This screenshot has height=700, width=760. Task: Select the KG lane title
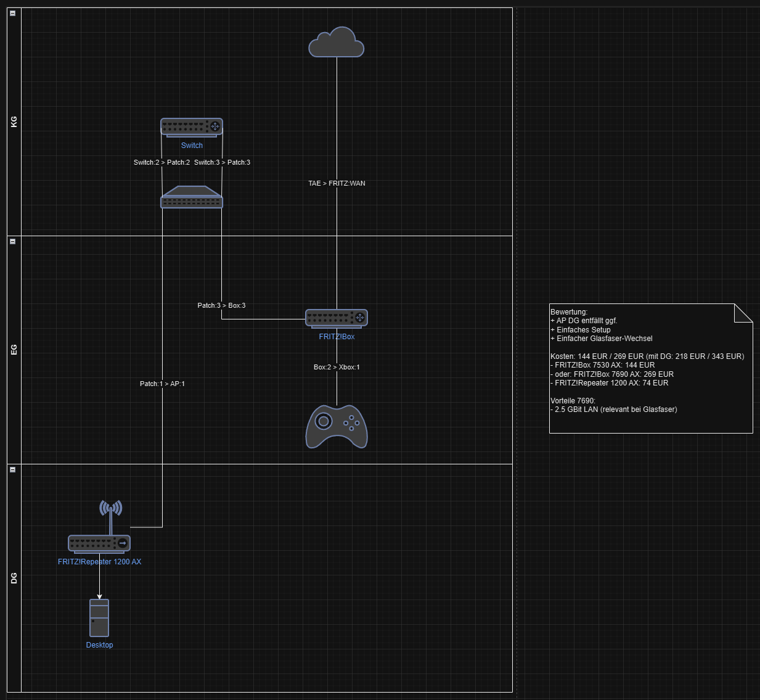coord(13,121)
